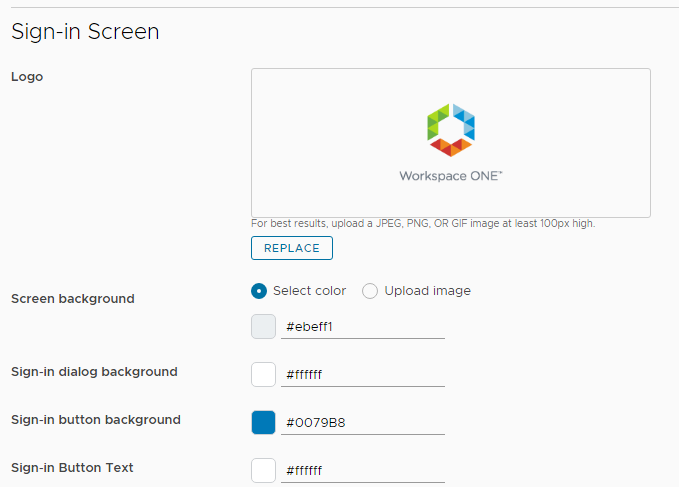679x487 pixels.
Task: Click the upload format hint text
Action: (x=423, y=223)
